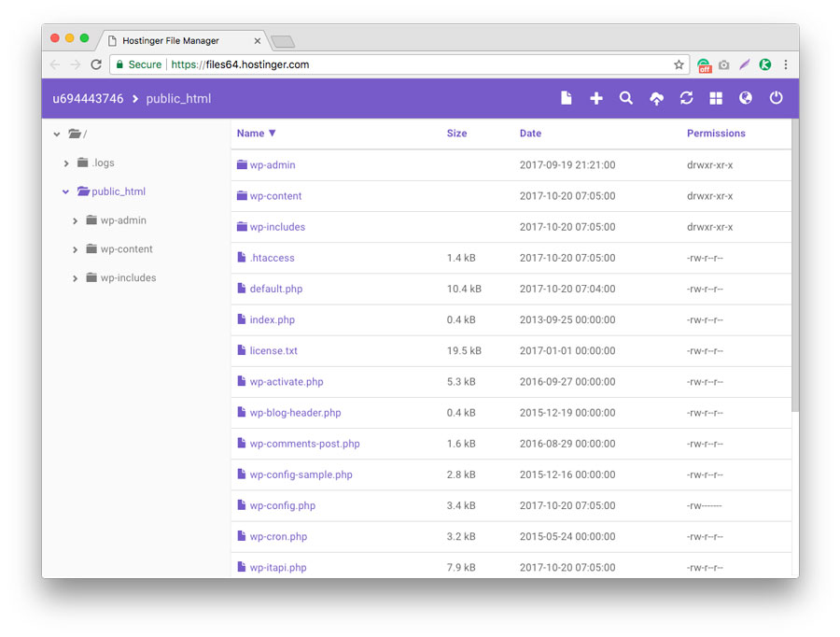Image resolution: width=840 pixels, height=637 pixels.
Task: Bookmark this page with the star icon
Action: pyautogui.click(x=679, y=64)
